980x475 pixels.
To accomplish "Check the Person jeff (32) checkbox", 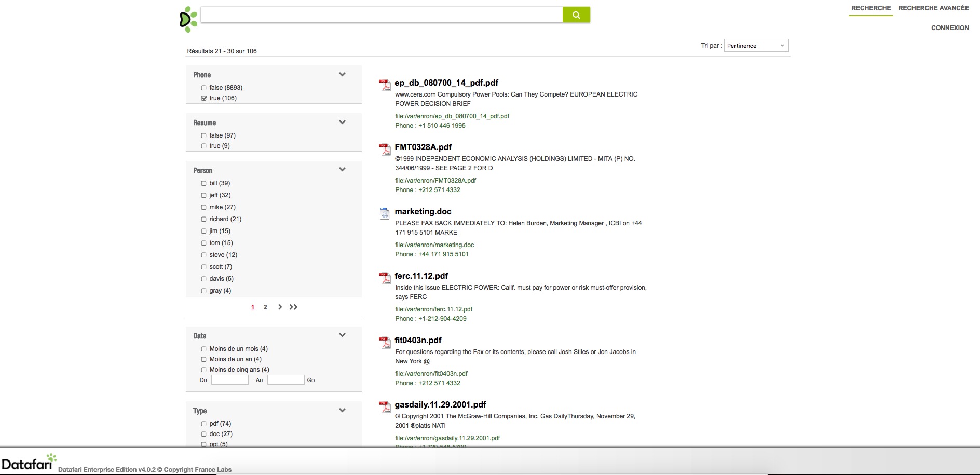I will [203, 196].
